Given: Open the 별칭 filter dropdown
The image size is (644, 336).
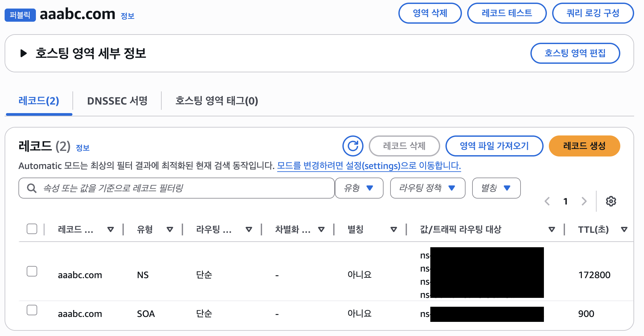Looking at the screenshot, I should tap(496, 188).
